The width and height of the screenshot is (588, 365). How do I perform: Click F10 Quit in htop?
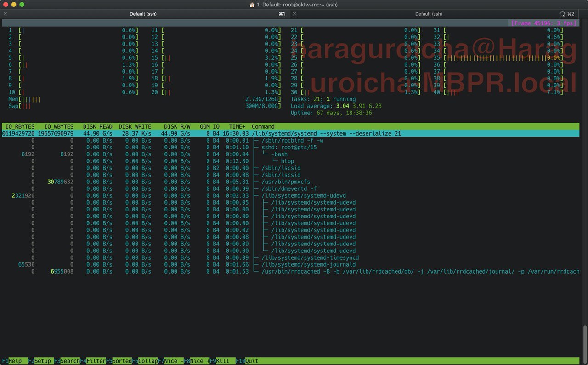(x=247, y=361)
